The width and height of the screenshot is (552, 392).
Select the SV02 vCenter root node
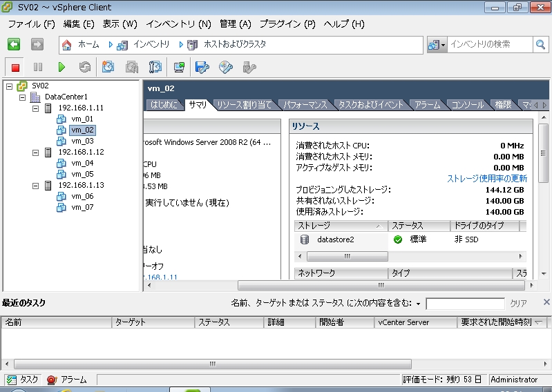pos(40,86)
